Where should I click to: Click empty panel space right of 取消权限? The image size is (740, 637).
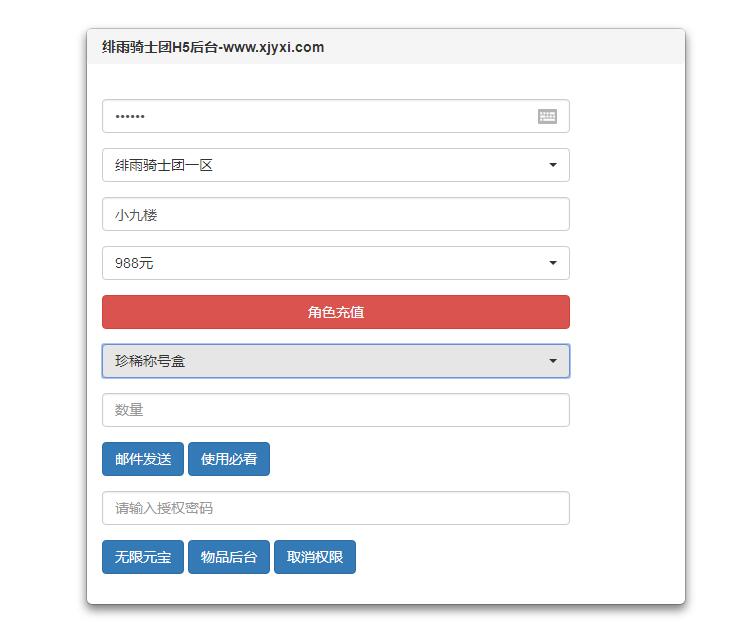coord(500,557)
